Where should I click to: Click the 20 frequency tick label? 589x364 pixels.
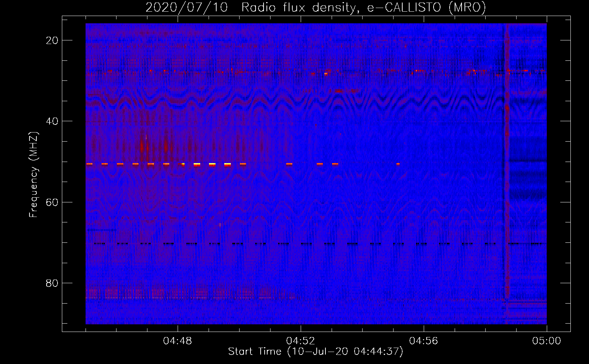click(x=52, y=40)
